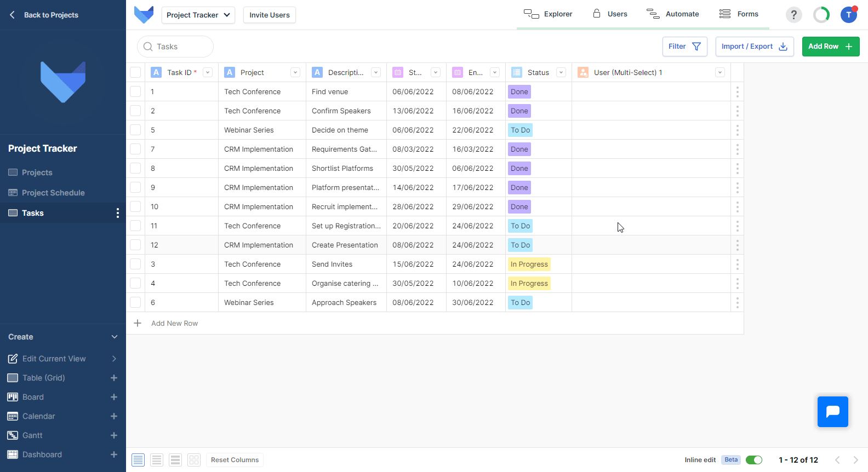
Task: Click Reset Columns
Action: click(x=235, y=460)
